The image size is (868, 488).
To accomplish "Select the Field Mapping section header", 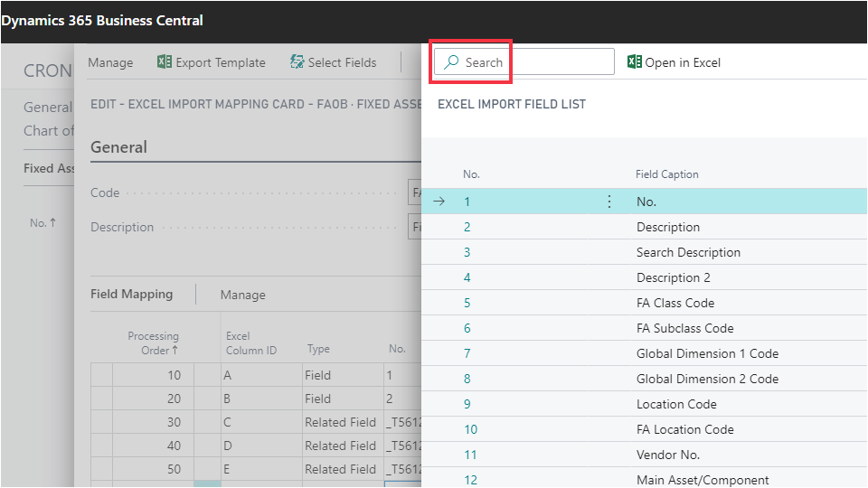I will pos(132,295).
